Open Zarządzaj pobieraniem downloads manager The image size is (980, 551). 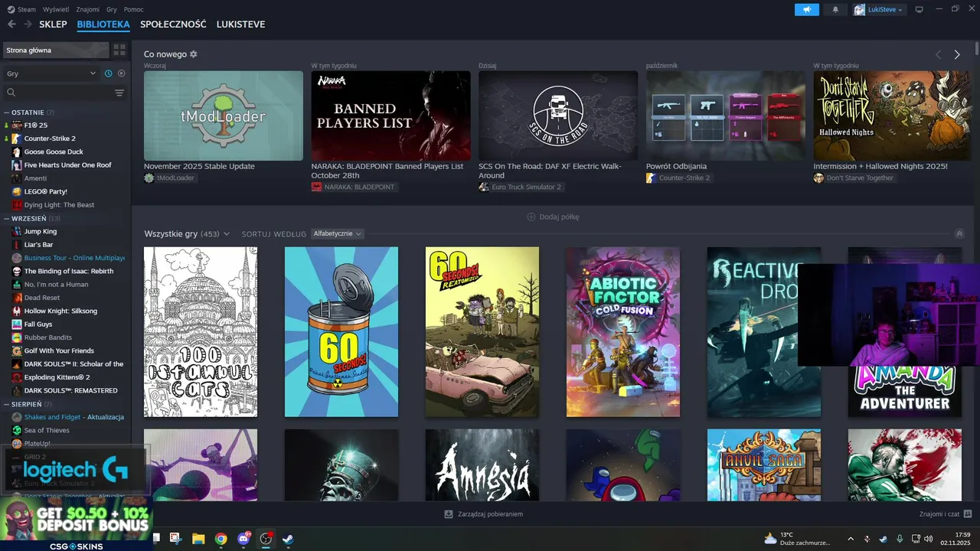click(484, 514)
